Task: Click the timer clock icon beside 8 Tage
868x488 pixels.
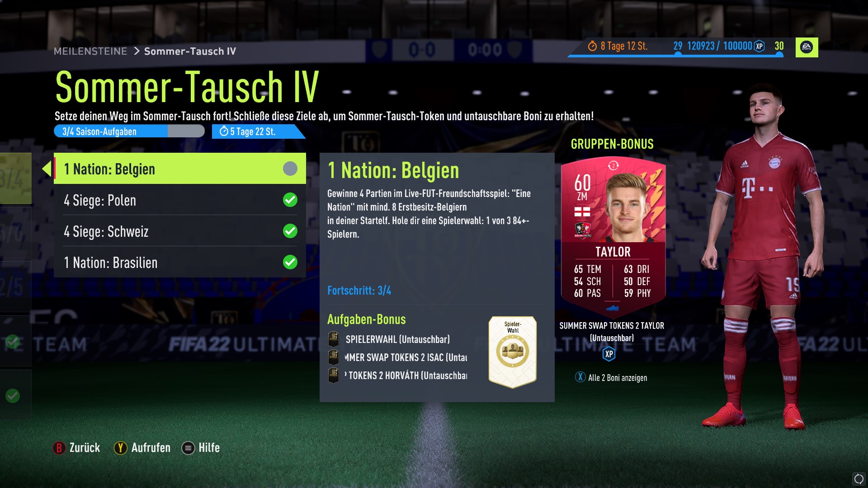Action: [x=592, y=46]
